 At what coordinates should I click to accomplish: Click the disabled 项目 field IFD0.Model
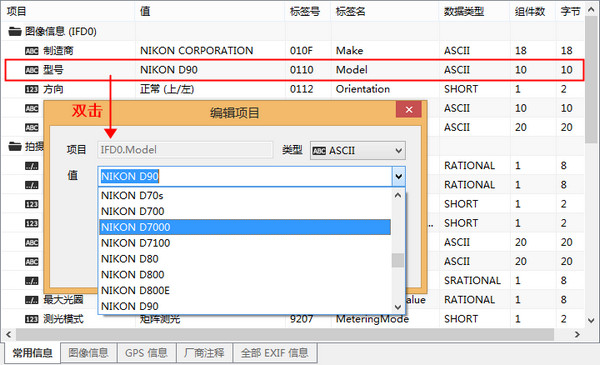pos(185,150)
